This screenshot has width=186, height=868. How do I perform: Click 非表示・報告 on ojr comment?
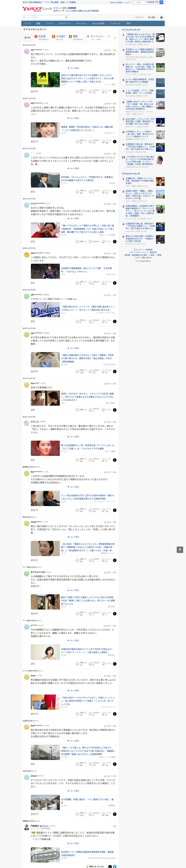(x=110, y=50)
